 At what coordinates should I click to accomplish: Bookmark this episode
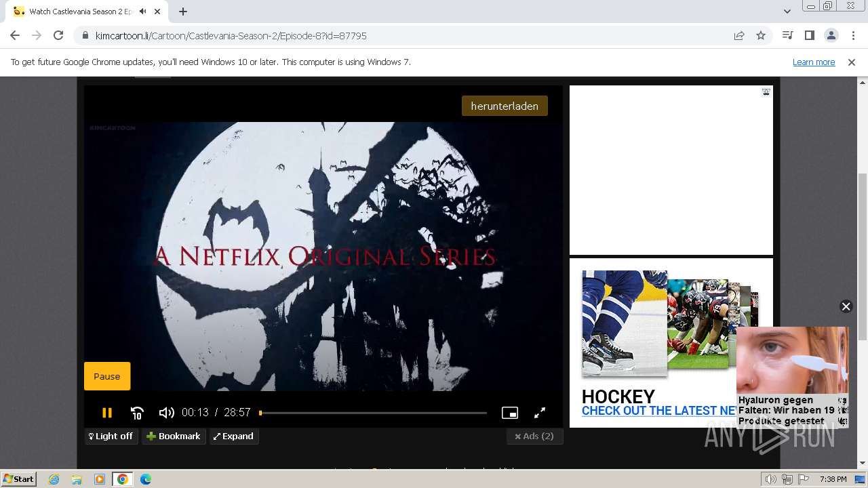click(174, 436)
